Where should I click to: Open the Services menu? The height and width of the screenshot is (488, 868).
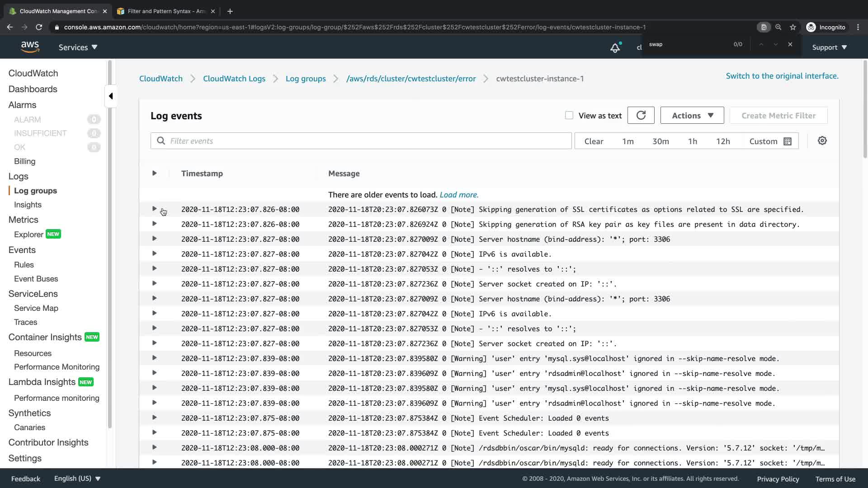[x=78, y=47]
